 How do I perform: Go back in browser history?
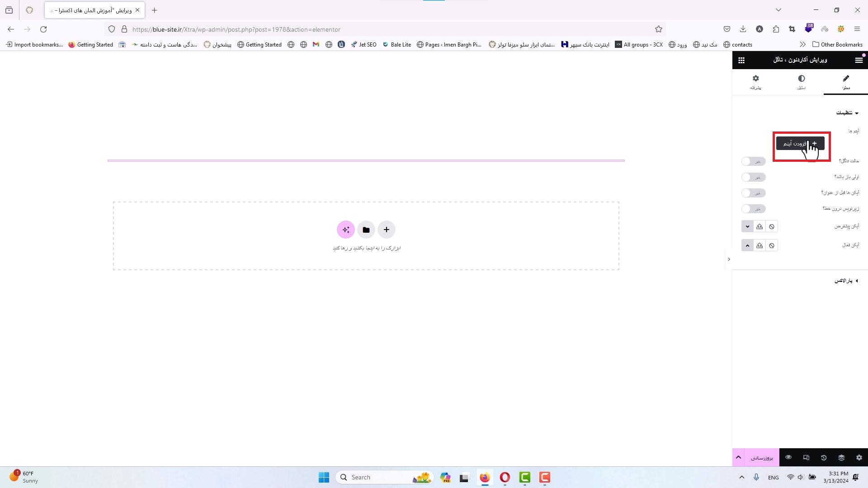pyautogui.click(x=11, y=29)
